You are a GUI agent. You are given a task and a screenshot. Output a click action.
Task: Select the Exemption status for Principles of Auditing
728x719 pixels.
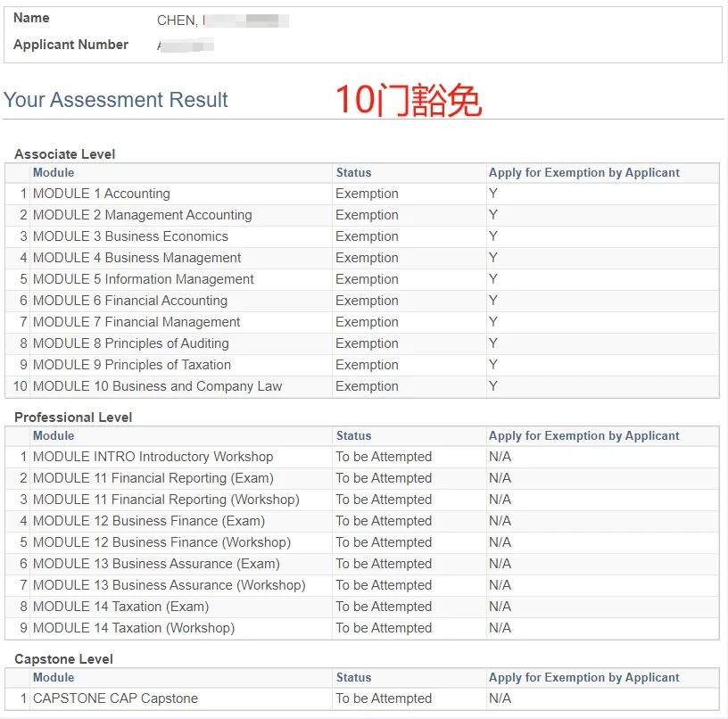point(368,343)
